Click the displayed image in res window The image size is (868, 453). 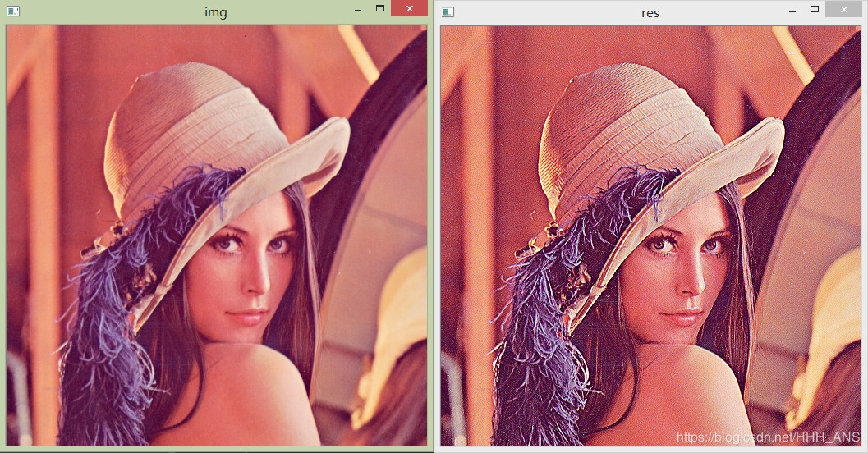pyautogui.click(x=651, y=236)
